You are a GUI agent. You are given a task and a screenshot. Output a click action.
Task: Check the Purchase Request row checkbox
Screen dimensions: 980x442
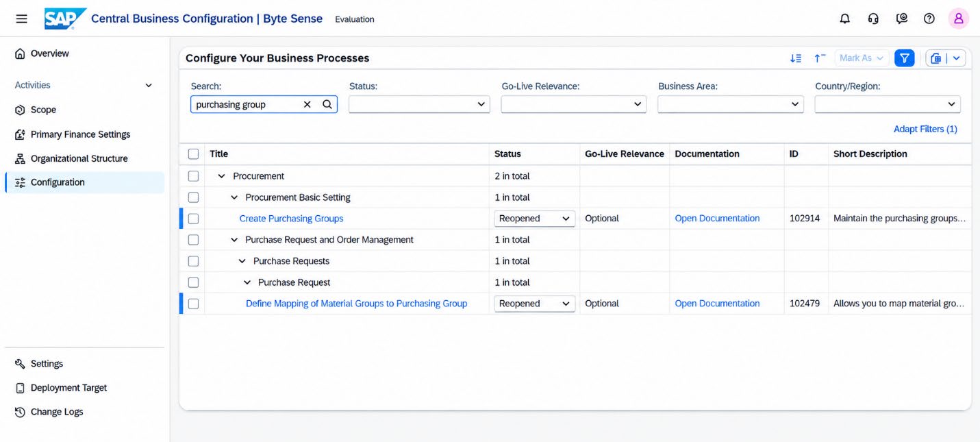(x=193, y=282)
